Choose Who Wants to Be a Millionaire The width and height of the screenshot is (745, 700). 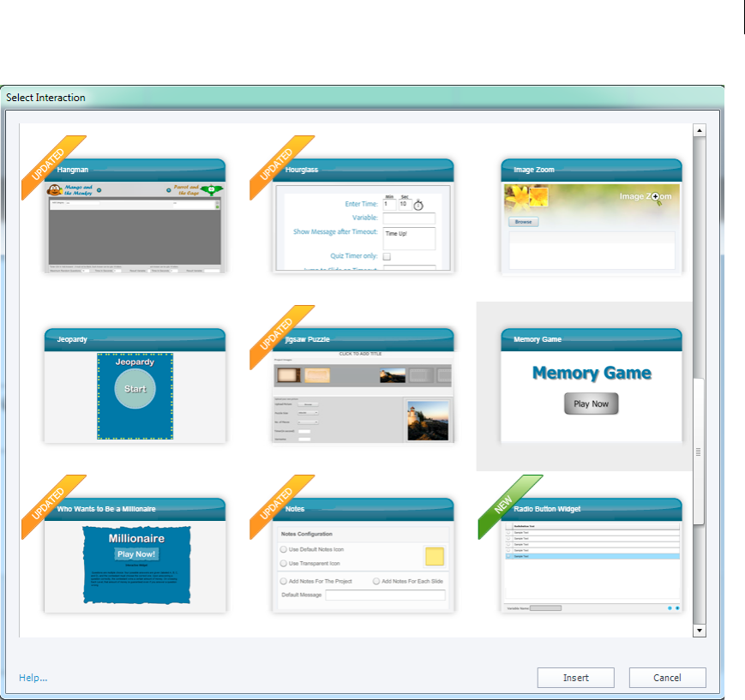135,555
